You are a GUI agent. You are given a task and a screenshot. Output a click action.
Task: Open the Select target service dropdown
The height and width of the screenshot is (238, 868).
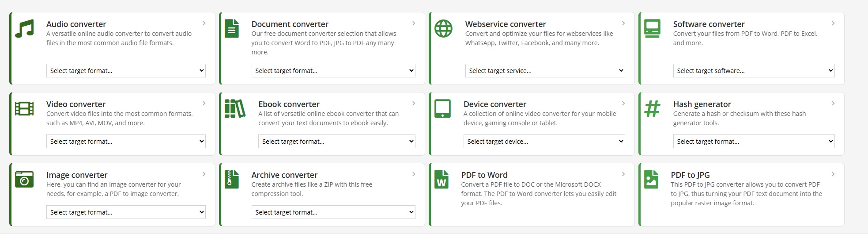(x=545, y=71)
